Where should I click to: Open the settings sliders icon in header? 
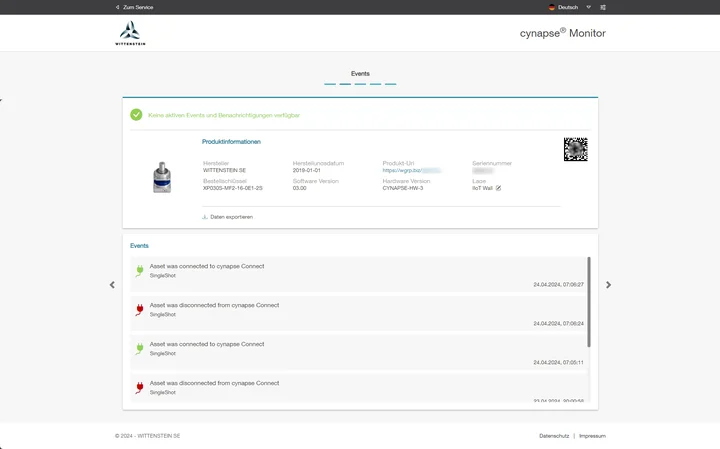603,7
